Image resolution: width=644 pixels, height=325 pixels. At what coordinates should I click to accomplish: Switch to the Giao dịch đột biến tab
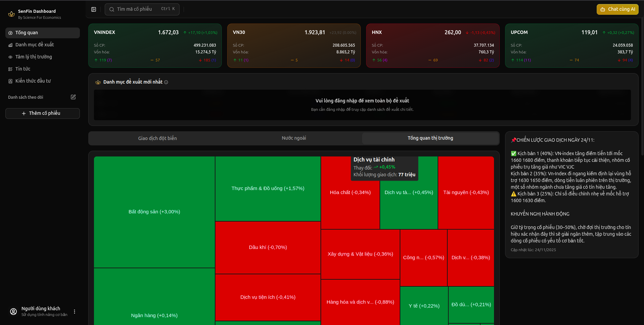[157, 138]
